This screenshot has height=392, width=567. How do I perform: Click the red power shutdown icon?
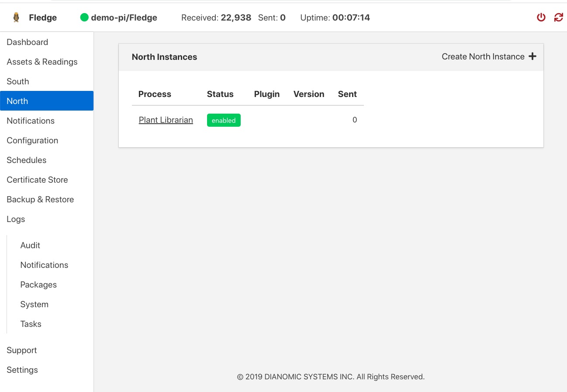[x=541, y=17]
